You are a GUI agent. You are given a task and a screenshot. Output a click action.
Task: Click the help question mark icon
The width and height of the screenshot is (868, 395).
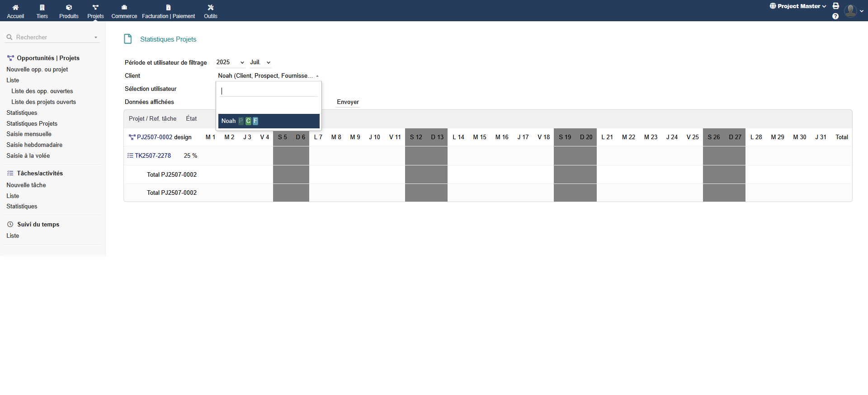tap(835, 16)
